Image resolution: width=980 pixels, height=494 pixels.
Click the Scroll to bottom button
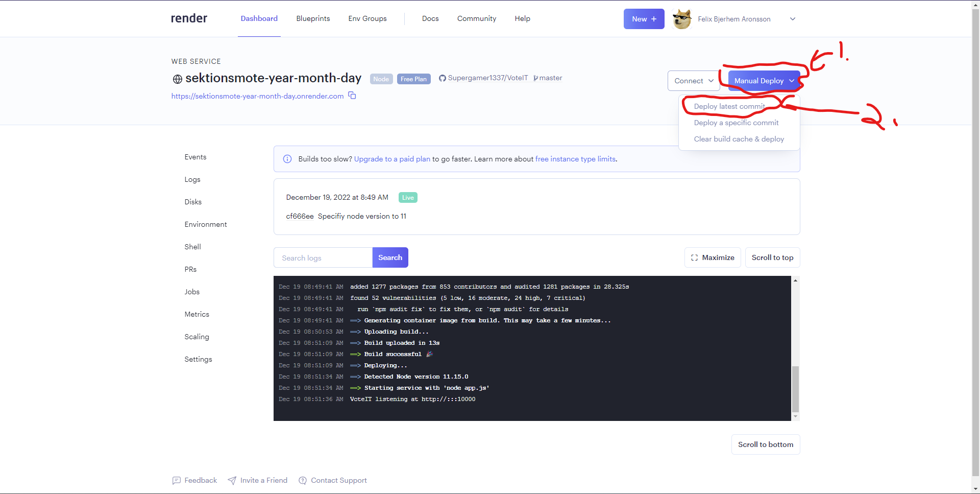766,444
